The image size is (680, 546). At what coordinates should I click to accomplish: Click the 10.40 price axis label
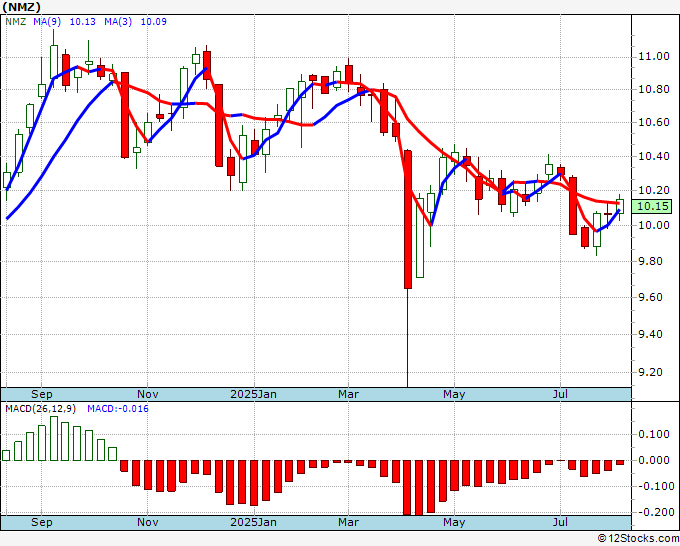[x=654, y=156]
